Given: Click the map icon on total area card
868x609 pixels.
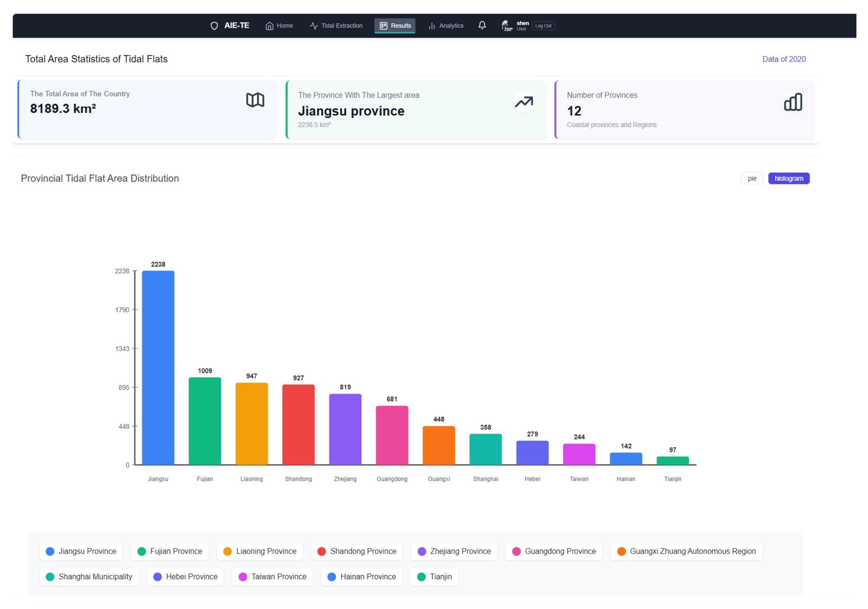Looking at the screenshot, I should [x=255, y=100].
